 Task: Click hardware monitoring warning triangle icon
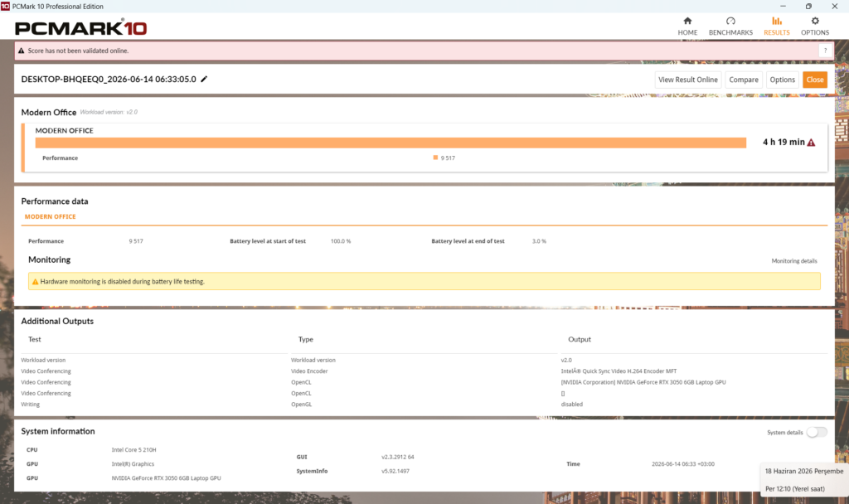pos(35,282)
